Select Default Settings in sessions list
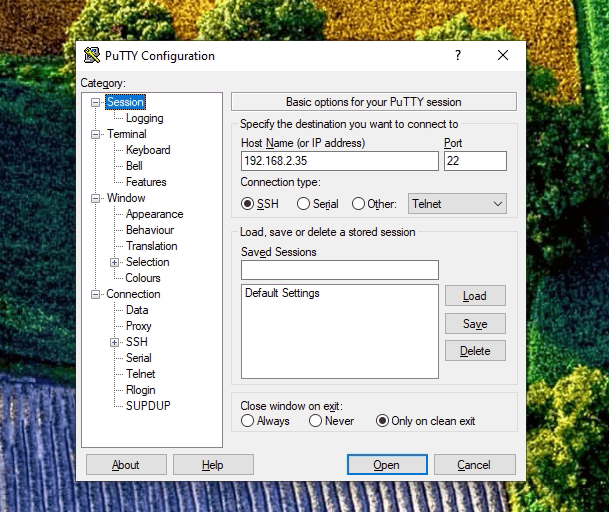Screen dimensions: 609x512 pos(282,293)
